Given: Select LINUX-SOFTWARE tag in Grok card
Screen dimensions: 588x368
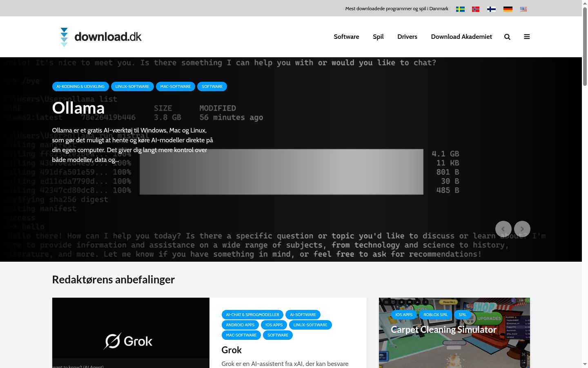Looking at the screenshot, I should point(310,325).
